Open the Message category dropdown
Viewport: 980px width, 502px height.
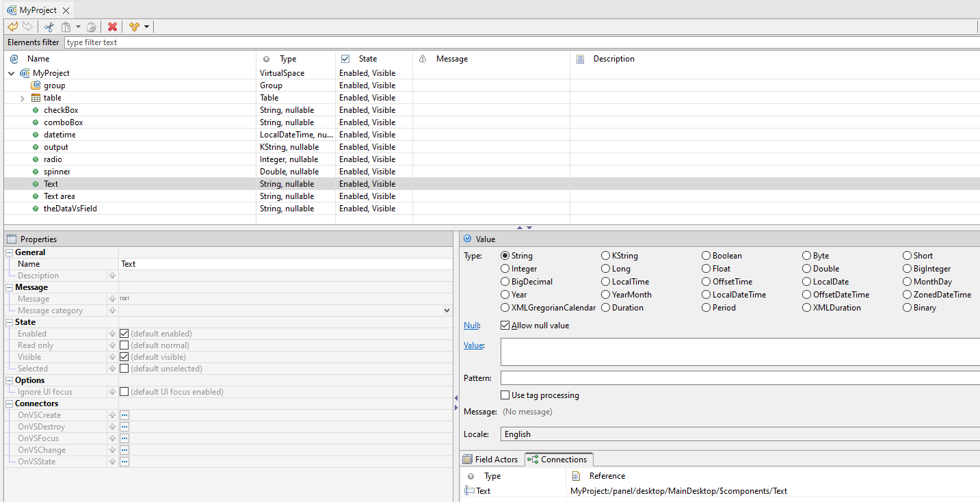(447, 311)
